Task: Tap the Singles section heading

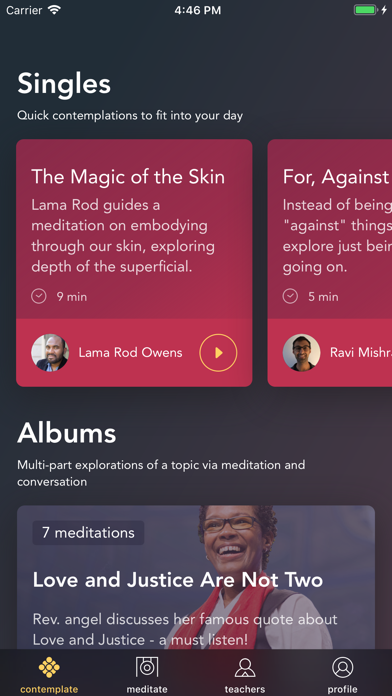Action: (64, 84)
